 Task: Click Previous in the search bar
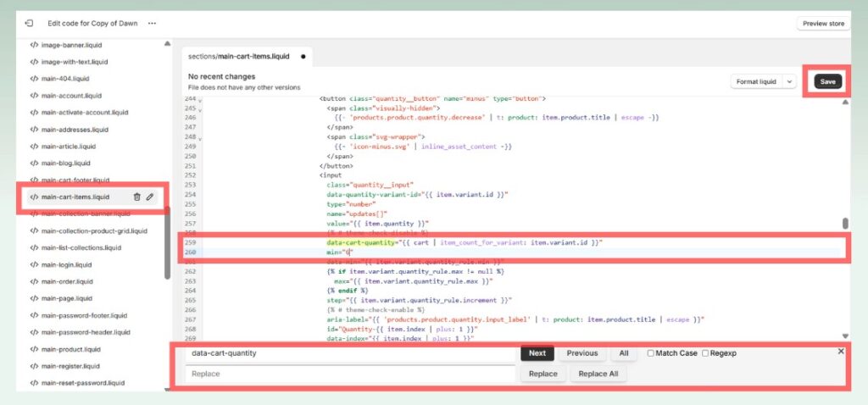tap(581, 353)
